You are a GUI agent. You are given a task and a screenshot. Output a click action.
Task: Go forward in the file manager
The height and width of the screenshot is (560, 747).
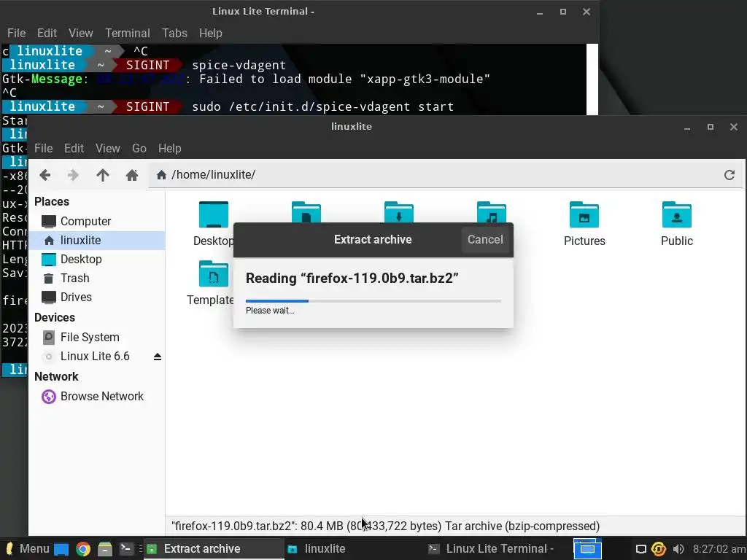(x=73, y=175)
